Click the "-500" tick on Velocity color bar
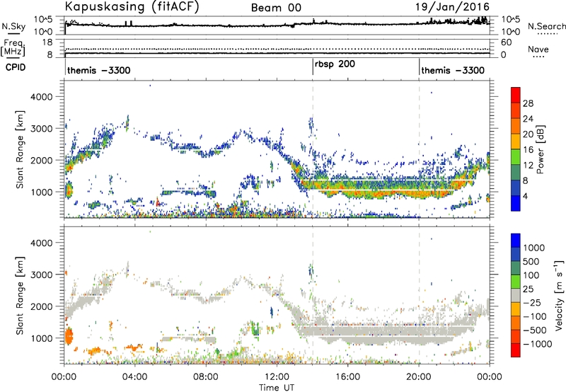Viewport: 566px width, 392px height. tap(535, 330)
